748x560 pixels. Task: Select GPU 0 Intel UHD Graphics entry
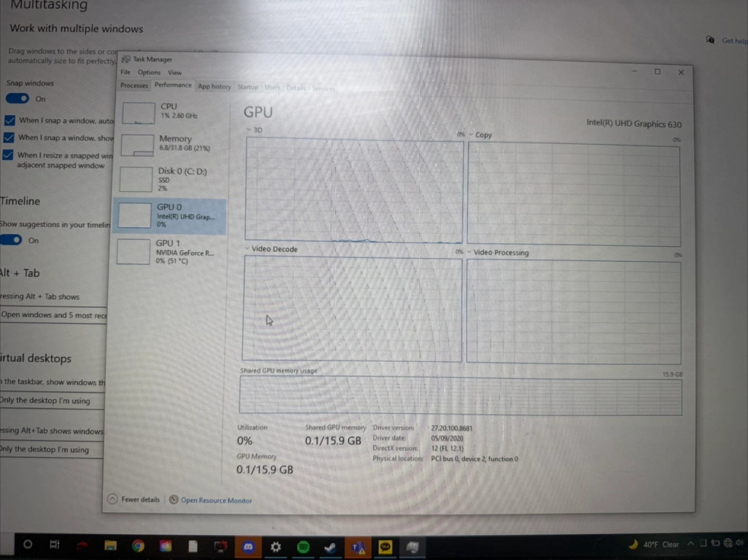pyautogui.click(x=170, y=215)
